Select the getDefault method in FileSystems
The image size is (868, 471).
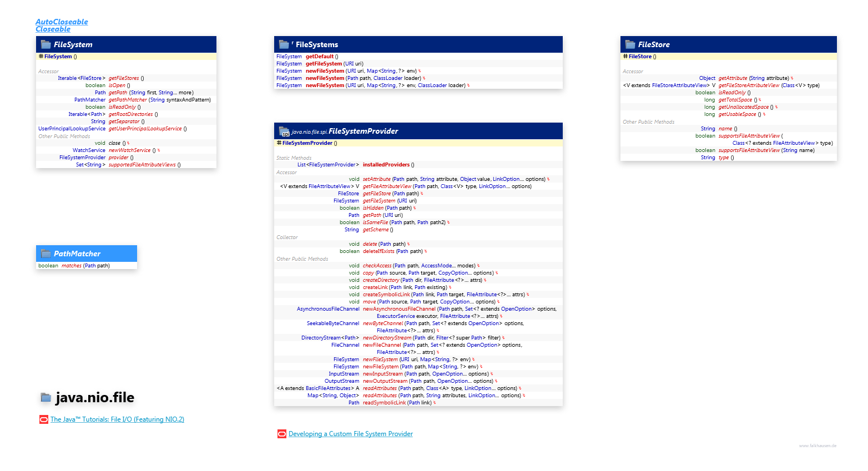(320, 56)
